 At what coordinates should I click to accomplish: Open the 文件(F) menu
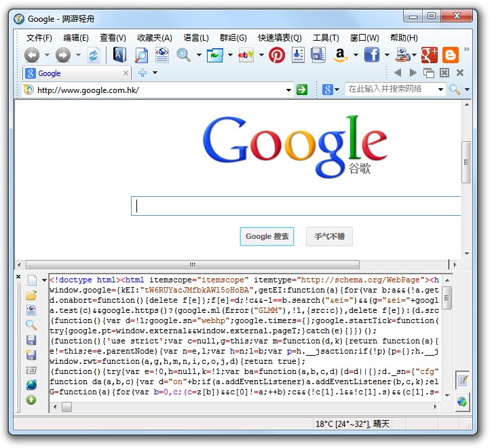tap(39, 38)
